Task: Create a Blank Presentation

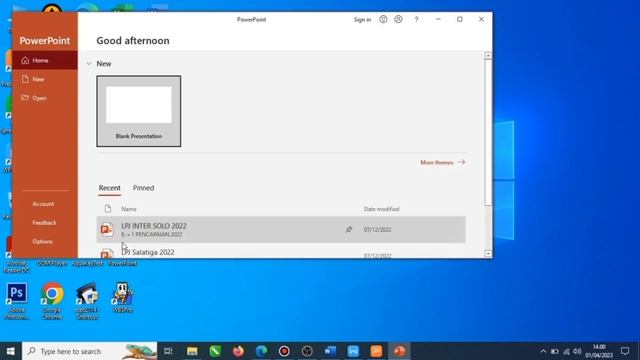Action: pos(139,111)
